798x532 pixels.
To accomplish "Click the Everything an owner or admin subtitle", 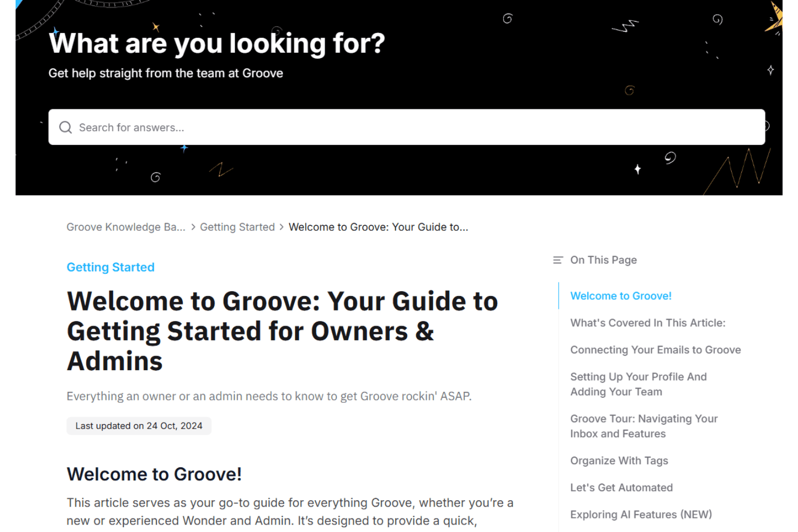I will point(269,396).
